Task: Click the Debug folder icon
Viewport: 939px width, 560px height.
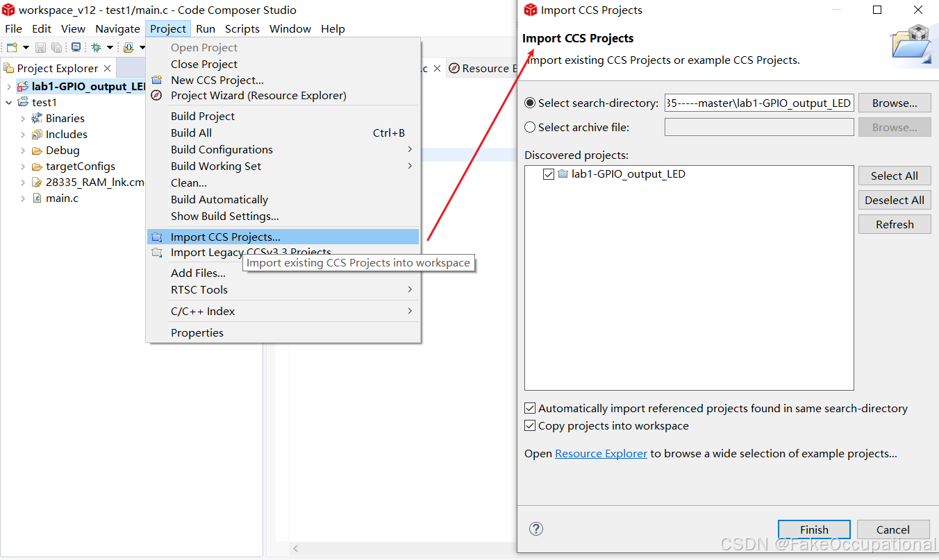Action: (37, 151)
